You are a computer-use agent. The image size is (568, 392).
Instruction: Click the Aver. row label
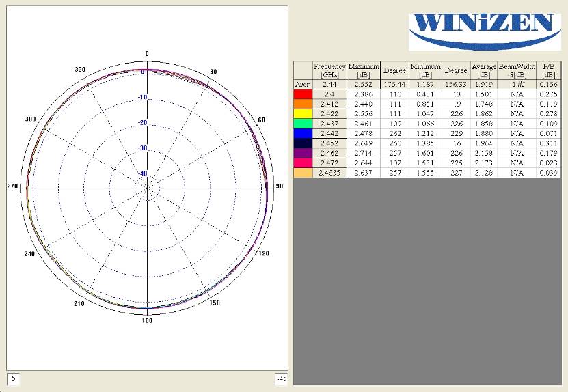[x=303, y=84]
